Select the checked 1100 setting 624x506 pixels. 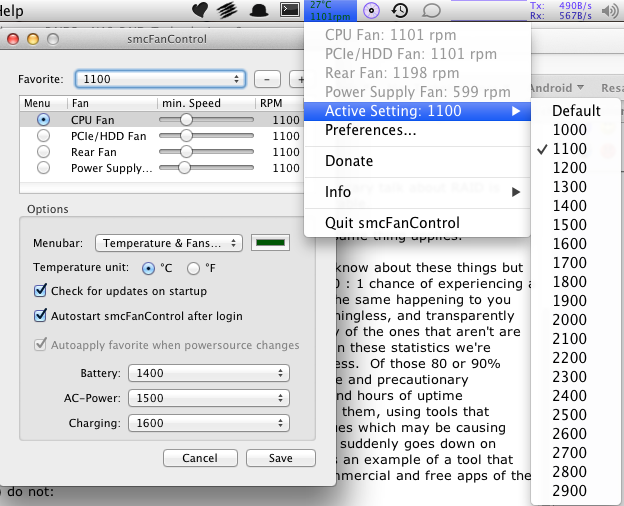[576, 149]
